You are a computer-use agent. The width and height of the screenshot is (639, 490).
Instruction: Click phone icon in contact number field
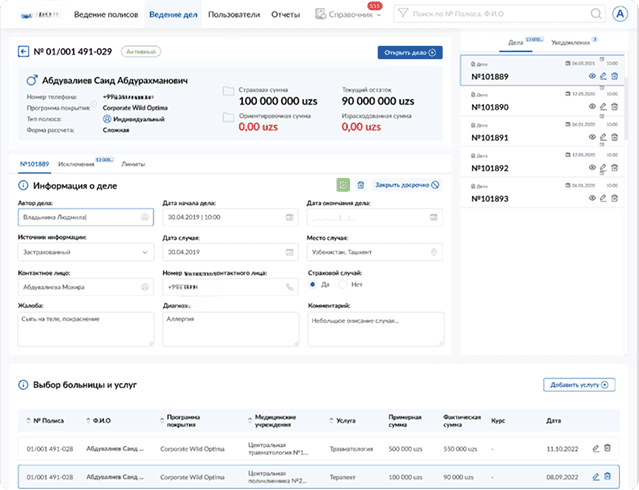[x=289, y=287]
